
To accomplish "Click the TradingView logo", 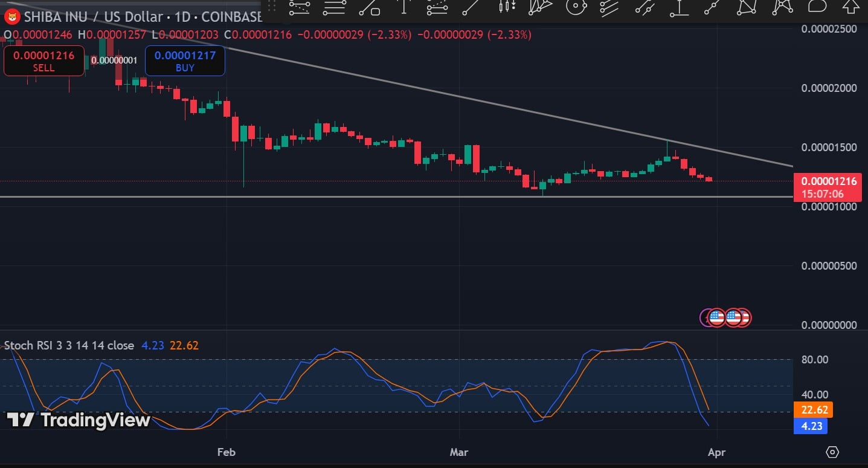I will 79,420.
